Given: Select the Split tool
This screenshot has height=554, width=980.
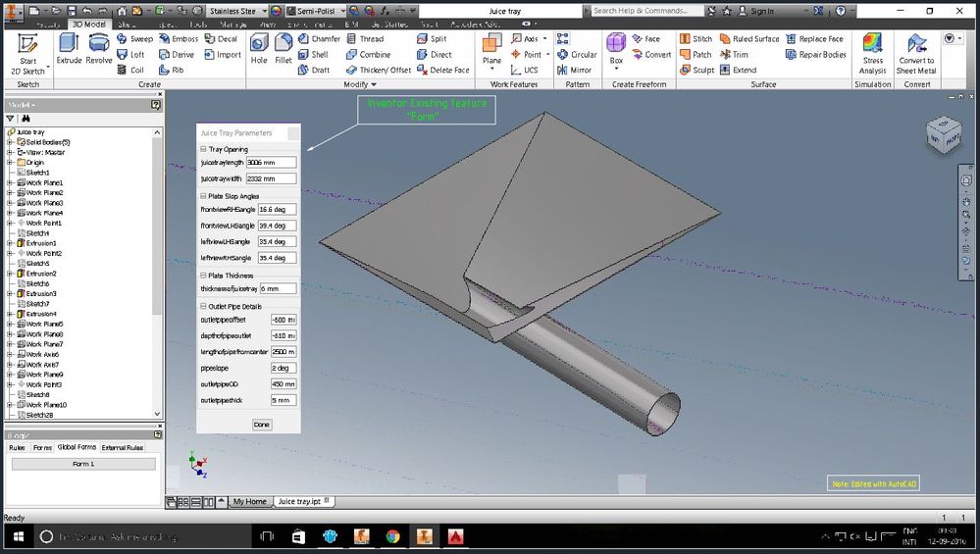Looking at the screenshot, I should pos(432,38).
